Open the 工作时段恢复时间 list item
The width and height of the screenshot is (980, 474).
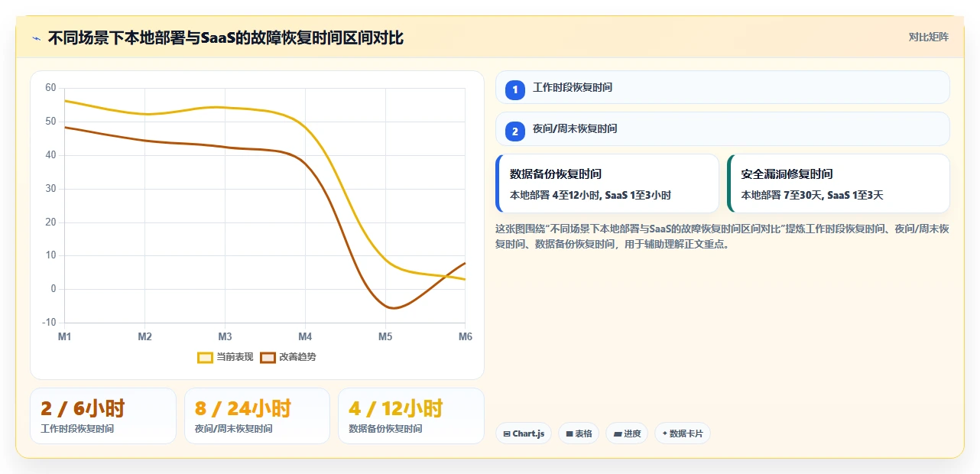[722, 87]
